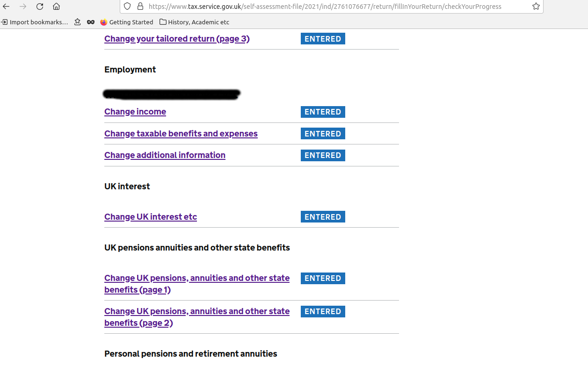Image resolution: width=588 pixels, height=366 pixels.
Task: Open the Change income link
Action: tap(135, 112)
